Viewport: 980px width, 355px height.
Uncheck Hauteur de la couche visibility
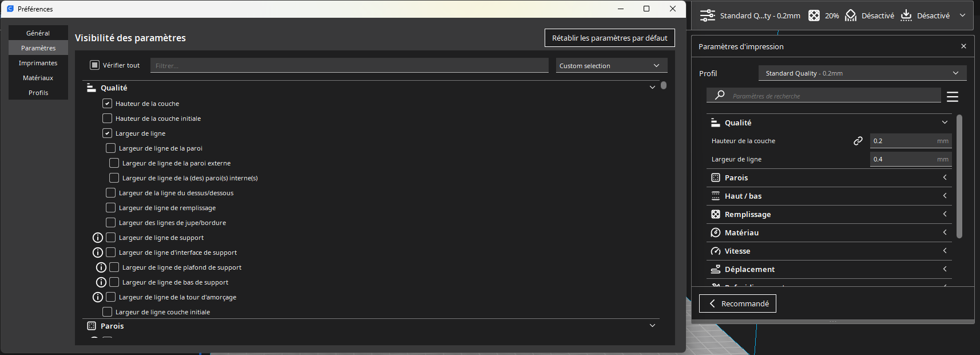click(x=107, y=104)
